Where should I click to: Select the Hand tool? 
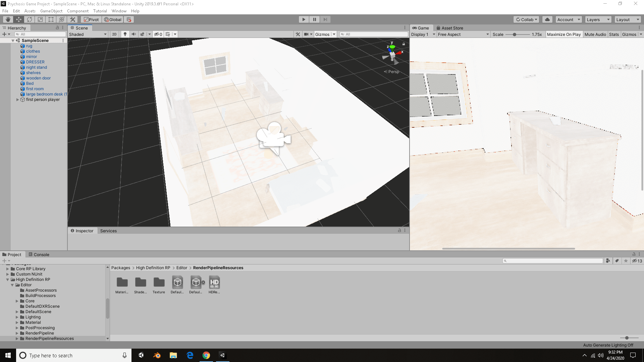8,19
